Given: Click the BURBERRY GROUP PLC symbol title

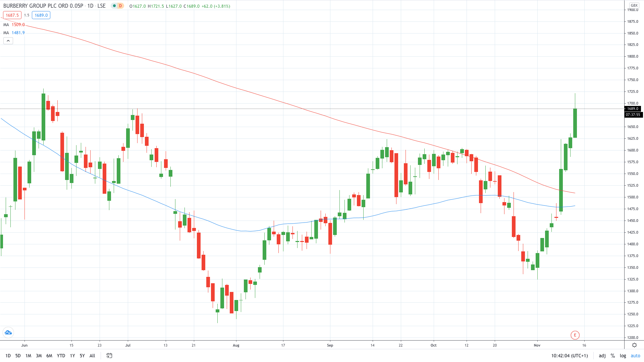Looking at the screenshot, I should point(43,6).
